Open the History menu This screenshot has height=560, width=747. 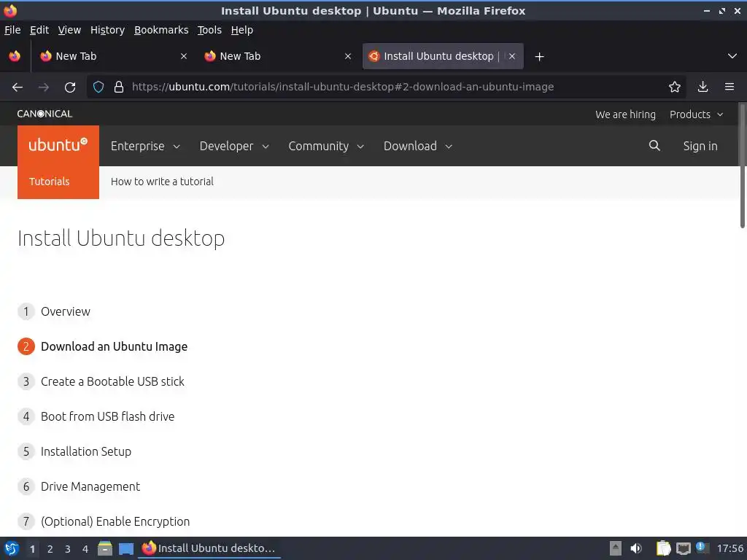pyautogui.click(x=107, y=30)
